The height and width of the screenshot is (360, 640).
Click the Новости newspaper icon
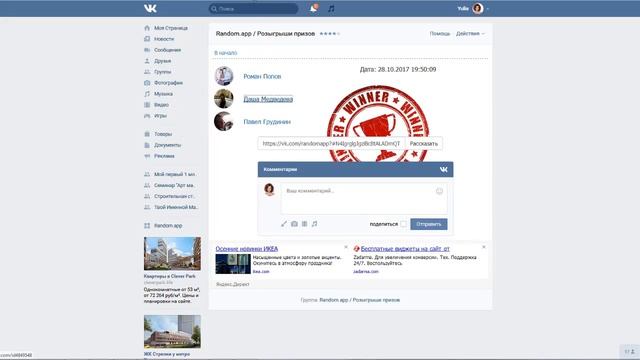click(x=147, y=39)
